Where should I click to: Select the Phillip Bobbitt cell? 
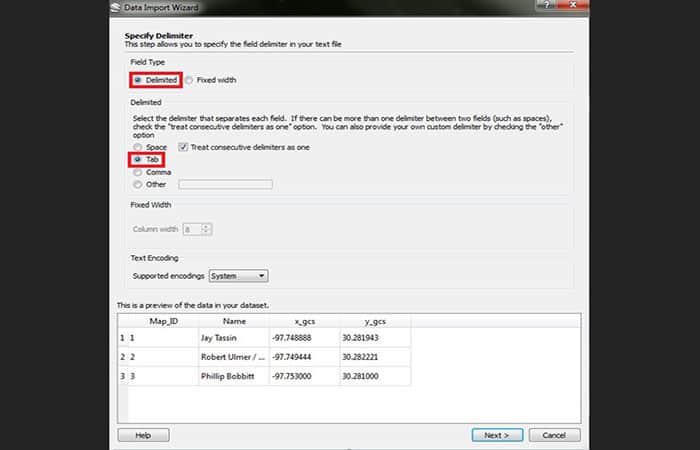click(x=234, y=376)
